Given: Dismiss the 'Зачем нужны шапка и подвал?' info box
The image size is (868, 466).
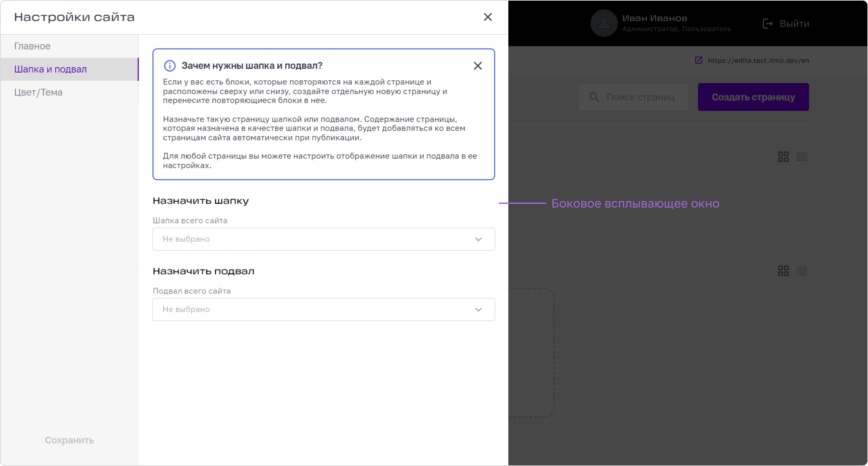Looking at the screenshot, I should pos(478,66).
